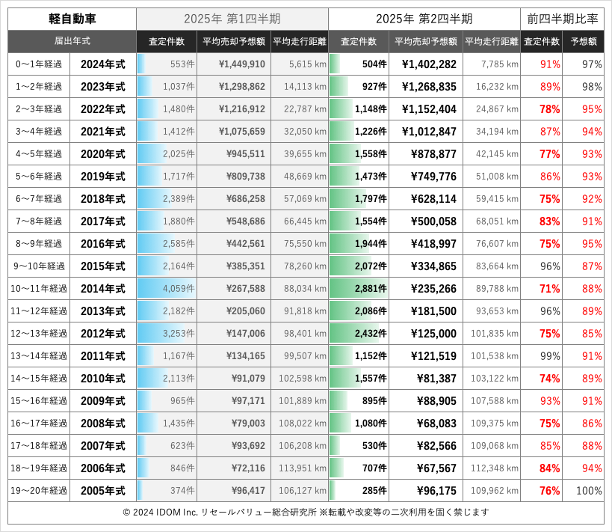Screen dimensions: 612x532
Task: Select the ¥1,402,282 price cell
Action: (x=426, y=64)
